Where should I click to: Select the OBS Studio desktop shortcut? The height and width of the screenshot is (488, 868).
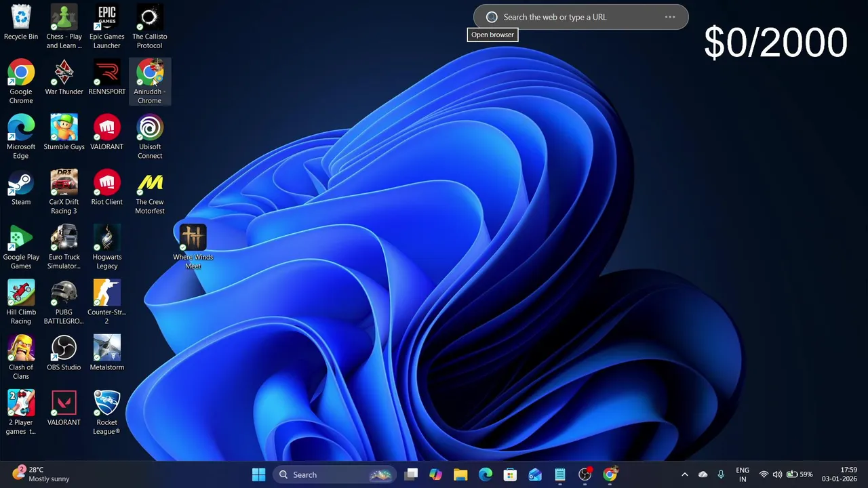click(x=64, y=353)
